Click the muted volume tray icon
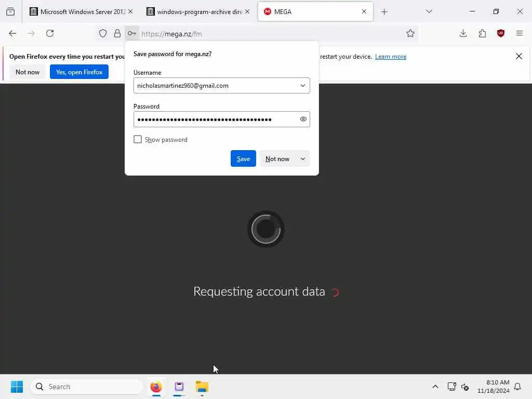 [465, 387]
